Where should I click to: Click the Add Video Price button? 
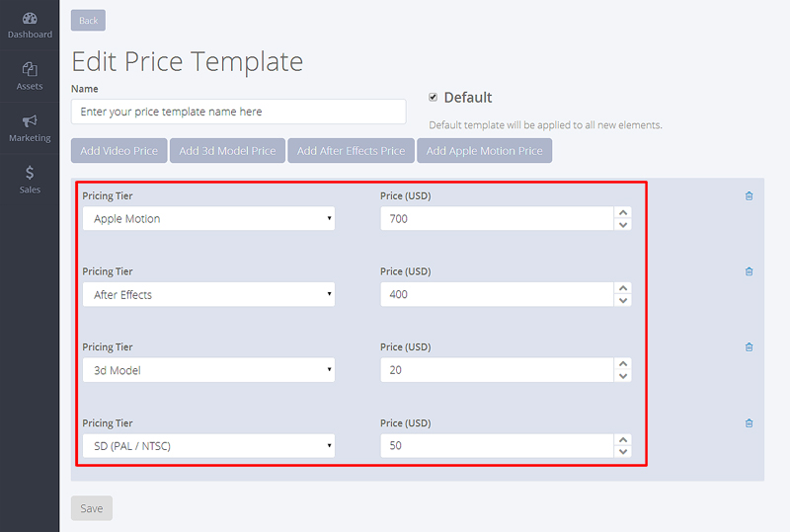(118, 151)
